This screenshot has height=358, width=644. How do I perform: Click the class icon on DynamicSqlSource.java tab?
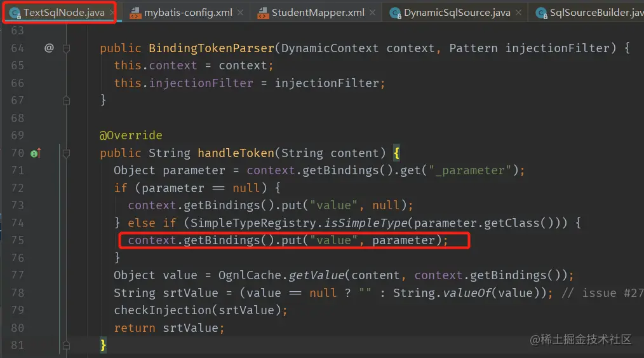395,13
